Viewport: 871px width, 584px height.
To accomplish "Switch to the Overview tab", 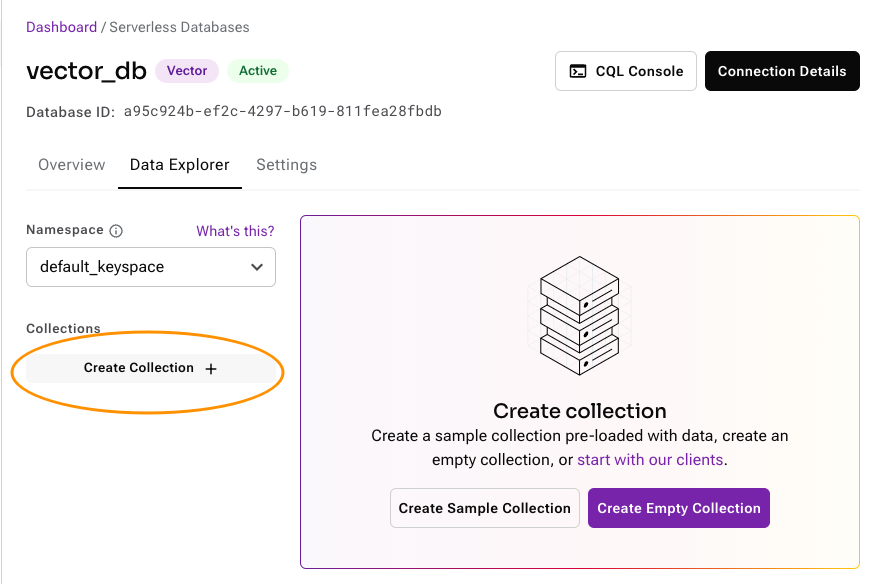I will [x=71, y=165].
